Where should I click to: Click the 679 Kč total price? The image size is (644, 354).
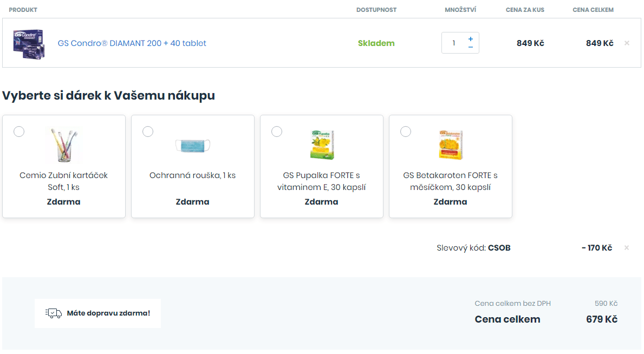coord(602,319)
